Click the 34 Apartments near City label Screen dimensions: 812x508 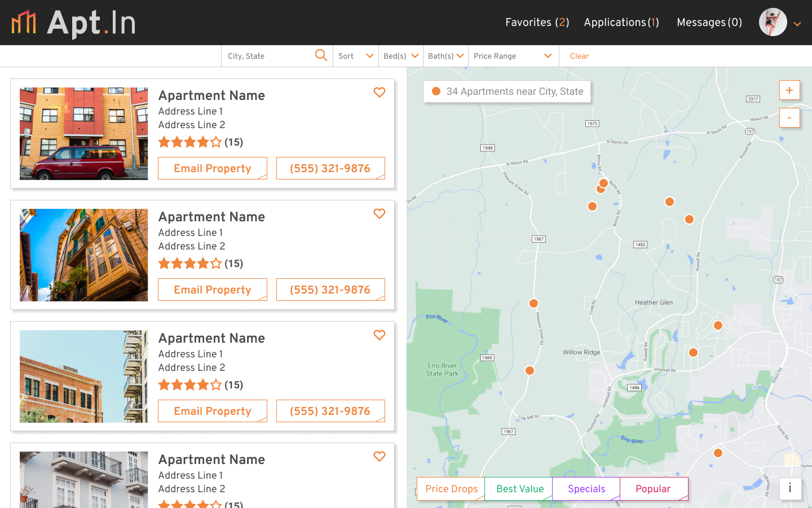pyautogui.click(x=507, y=91)
